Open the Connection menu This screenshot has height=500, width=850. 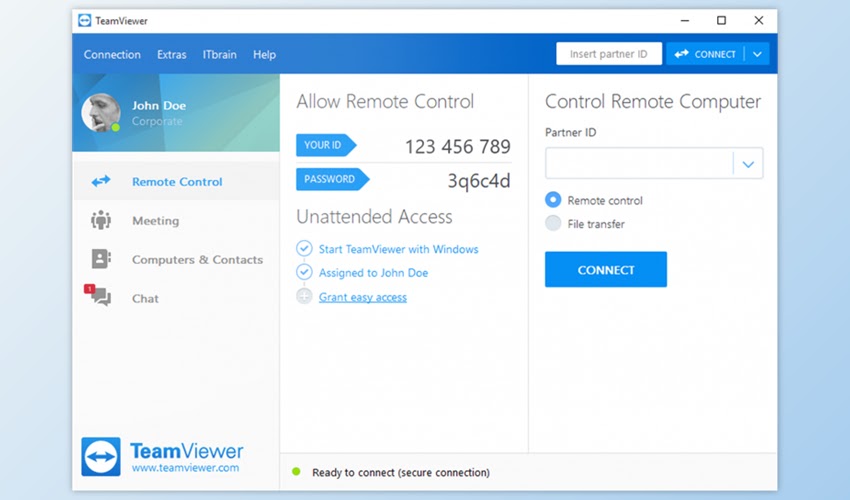click(112, 54)
